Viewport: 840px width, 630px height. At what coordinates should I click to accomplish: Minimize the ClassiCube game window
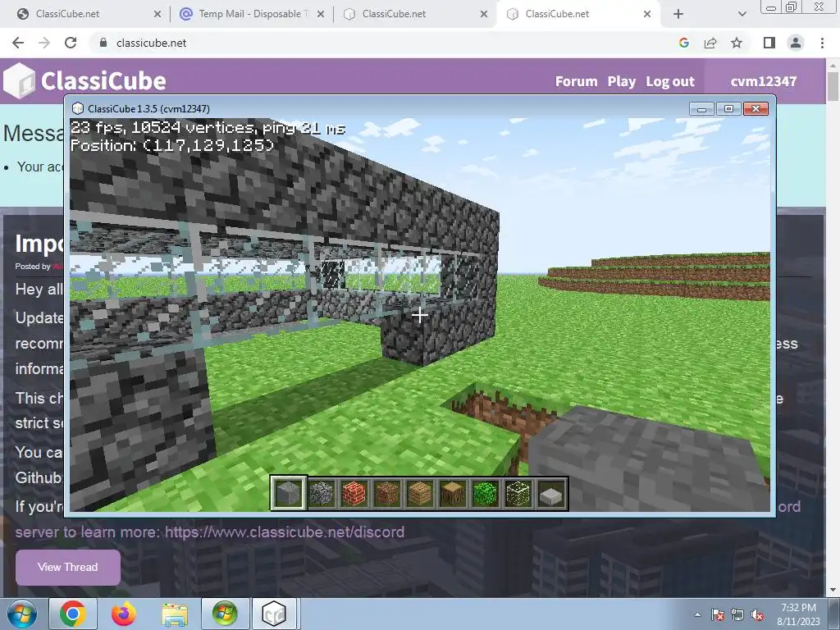(x=702, y=109)
